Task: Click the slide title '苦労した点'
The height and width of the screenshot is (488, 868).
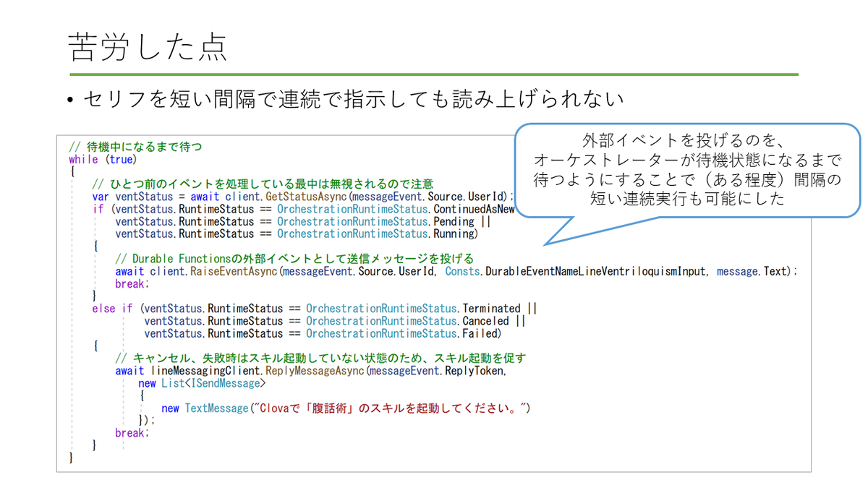Action: pyautogui.click(x=148, y=48)
